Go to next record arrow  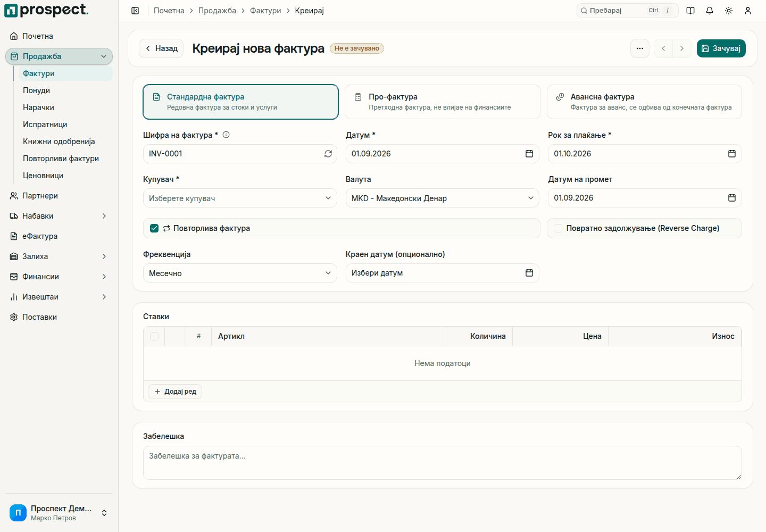click(x=682, y=48)
